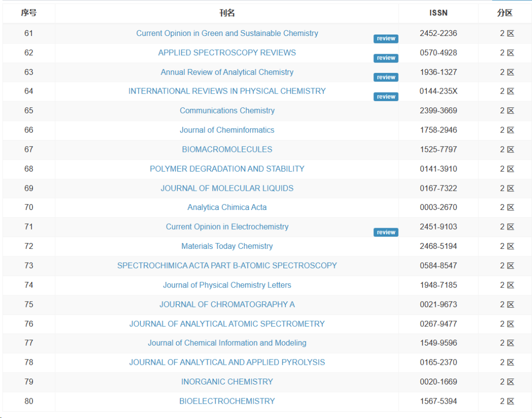Image resolution: width=532 pixels, height=418 pixels.
Task: Select ISSN 0570-4928 cell
Action: (x=438, y=53)
